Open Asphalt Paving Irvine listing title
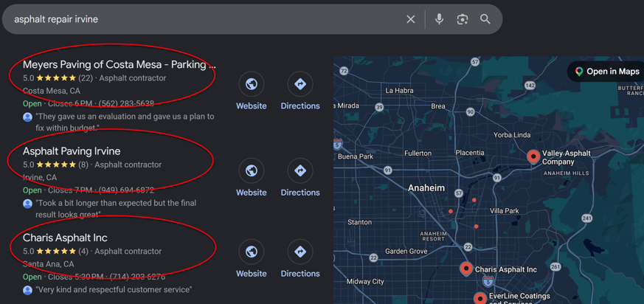644x304 pixels. [x=72, y=151]
